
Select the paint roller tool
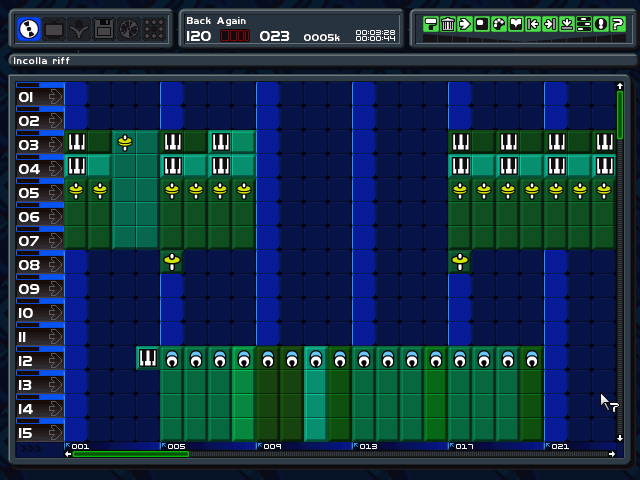click(431, 24)
